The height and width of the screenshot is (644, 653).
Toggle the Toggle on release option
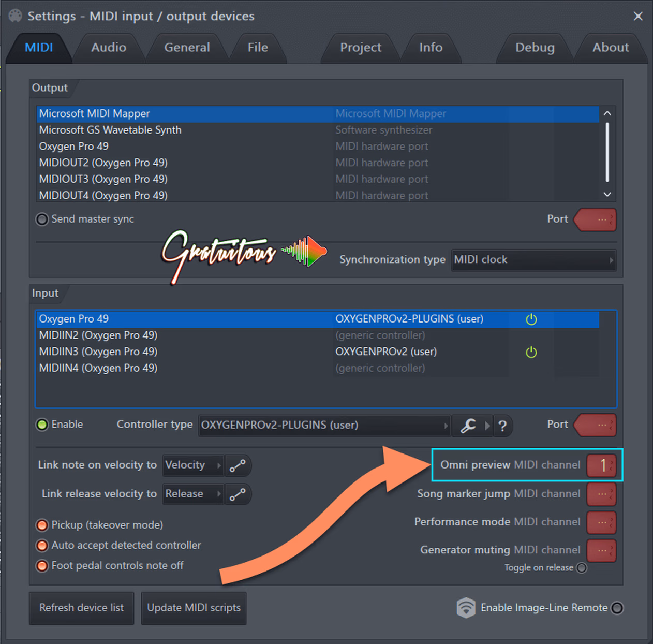[582, 568]
